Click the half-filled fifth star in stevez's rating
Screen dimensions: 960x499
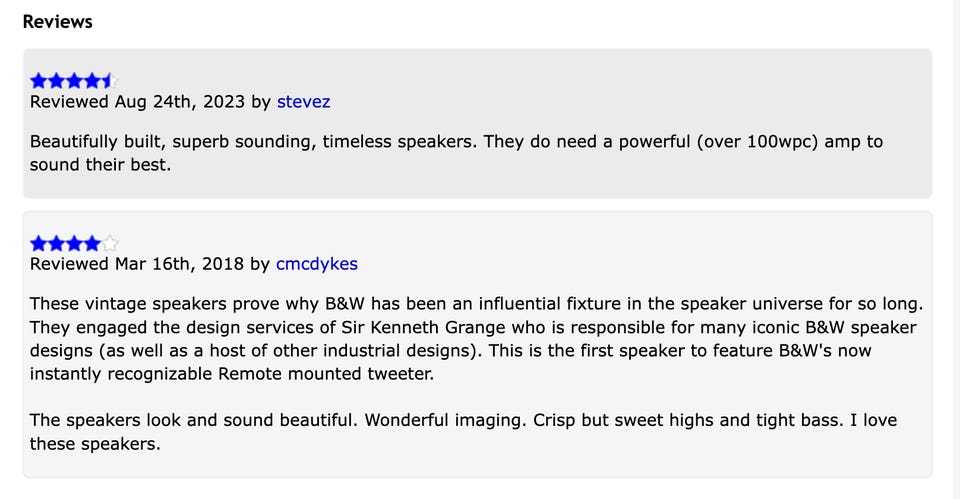tap(110, 81)
